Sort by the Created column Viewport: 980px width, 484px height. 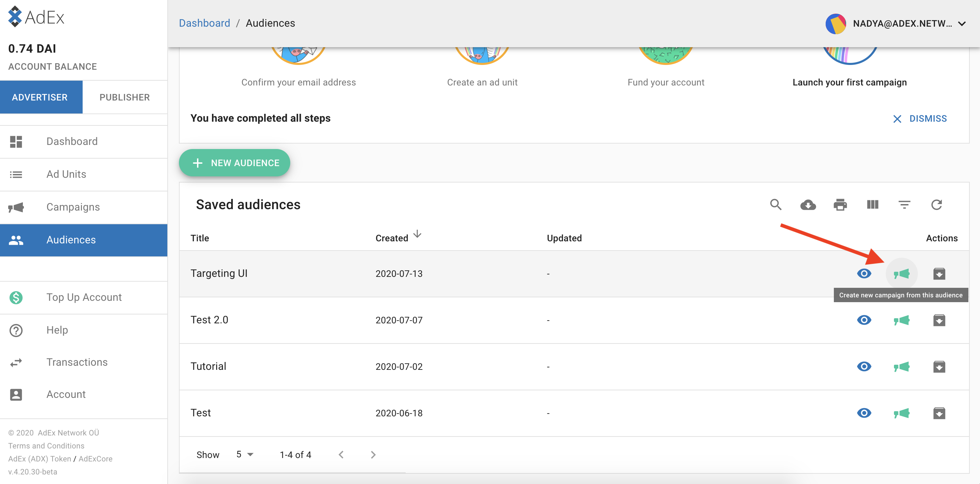click(x=398, y=238)
